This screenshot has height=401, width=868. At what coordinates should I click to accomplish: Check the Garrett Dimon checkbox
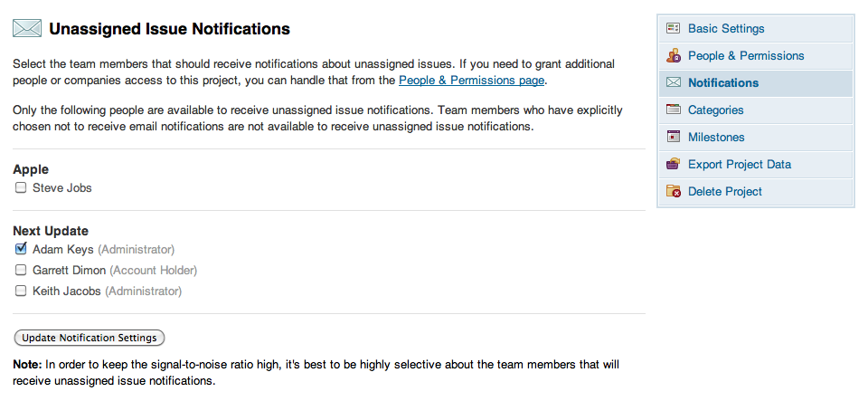click(21, 271)
